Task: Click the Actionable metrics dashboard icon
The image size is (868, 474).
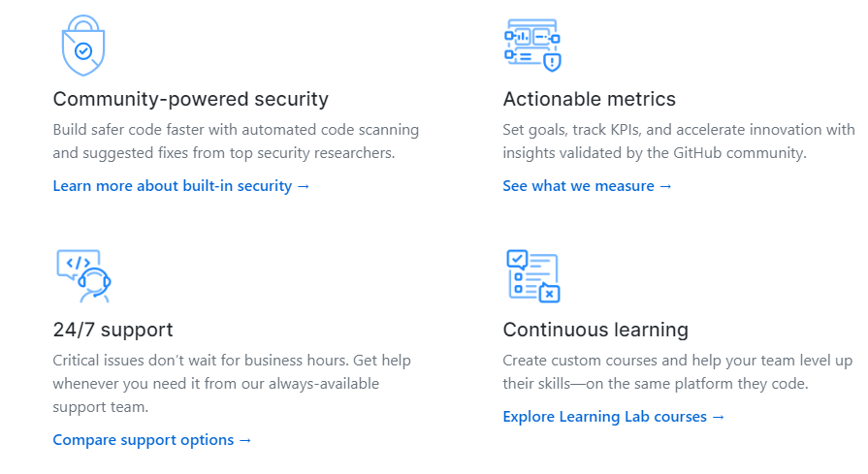Action: 532,46
